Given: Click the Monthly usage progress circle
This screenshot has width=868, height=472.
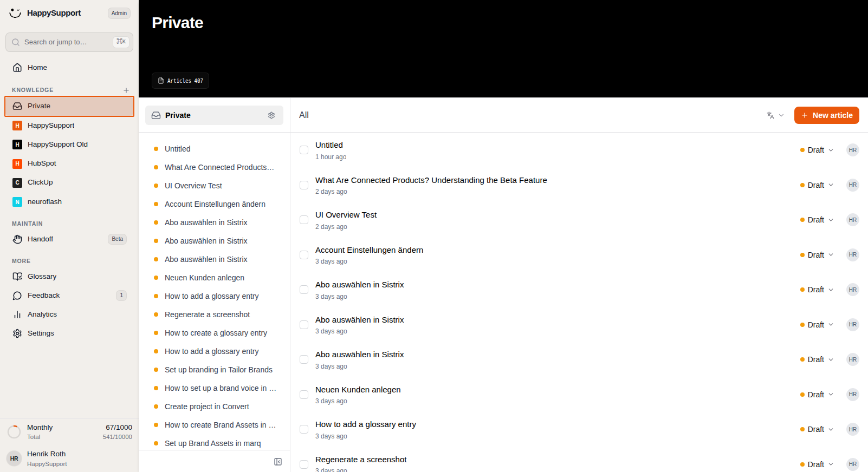Looking at the screenshot, I should [14, 432].
